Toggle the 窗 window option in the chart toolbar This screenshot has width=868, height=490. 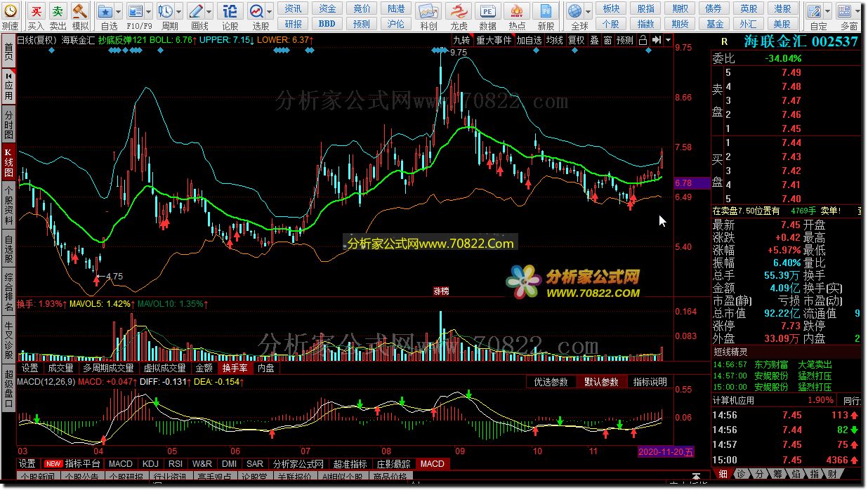pos(607,41)
